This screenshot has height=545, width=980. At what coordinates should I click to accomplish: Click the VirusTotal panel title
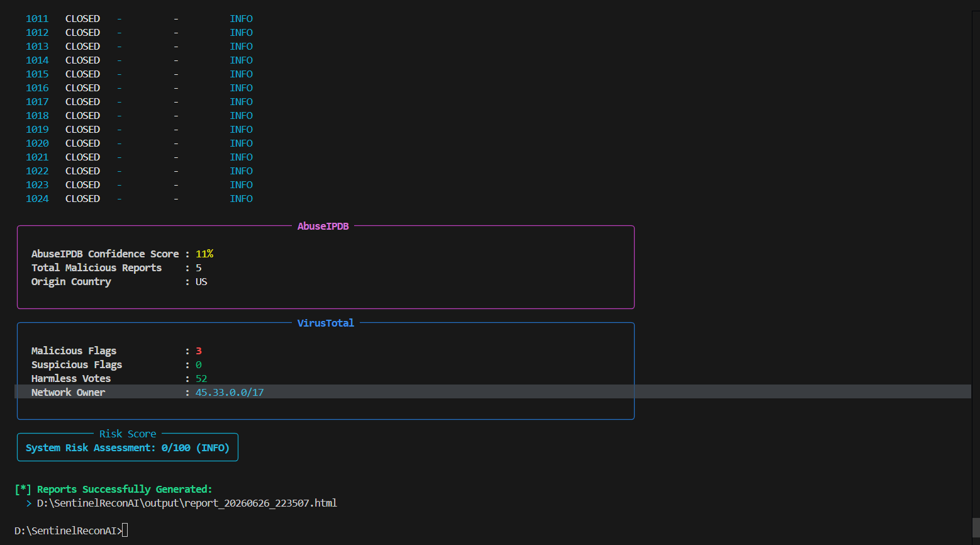coord(325,323)
